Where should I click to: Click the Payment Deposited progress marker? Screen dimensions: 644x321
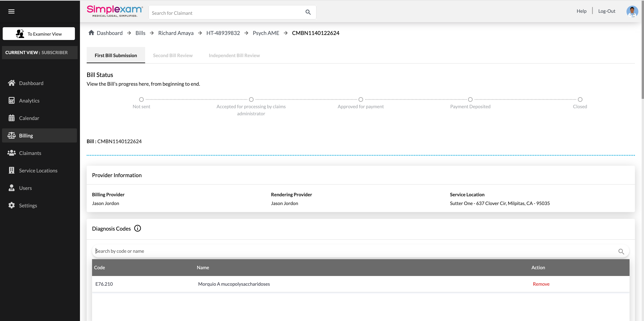tap(470, 100)
